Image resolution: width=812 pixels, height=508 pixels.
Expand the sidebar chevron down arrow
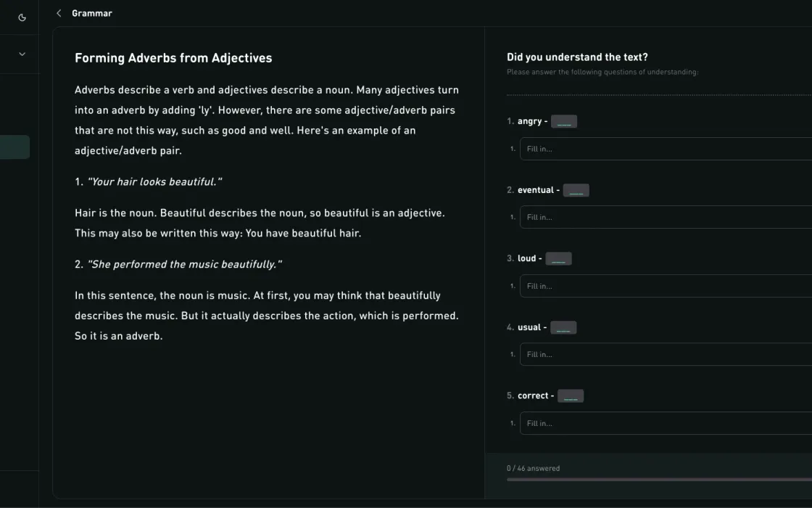[x=22, y=54]
